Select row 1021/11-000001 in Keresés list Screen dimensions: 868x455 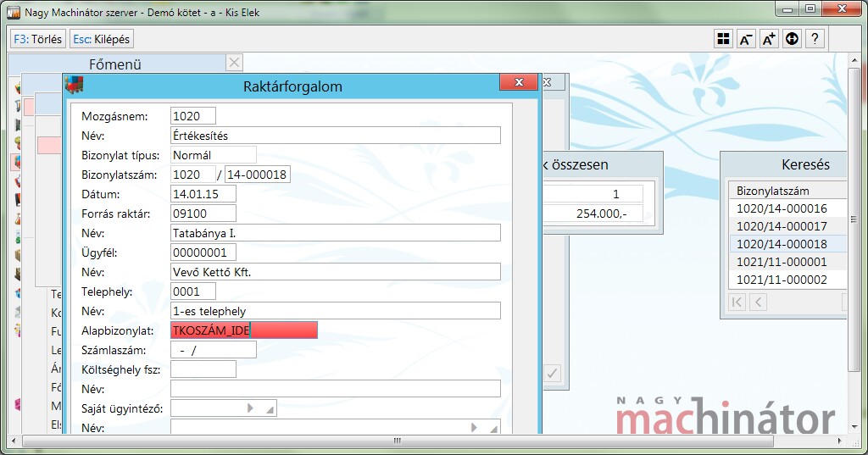click(x=787, y=262)
